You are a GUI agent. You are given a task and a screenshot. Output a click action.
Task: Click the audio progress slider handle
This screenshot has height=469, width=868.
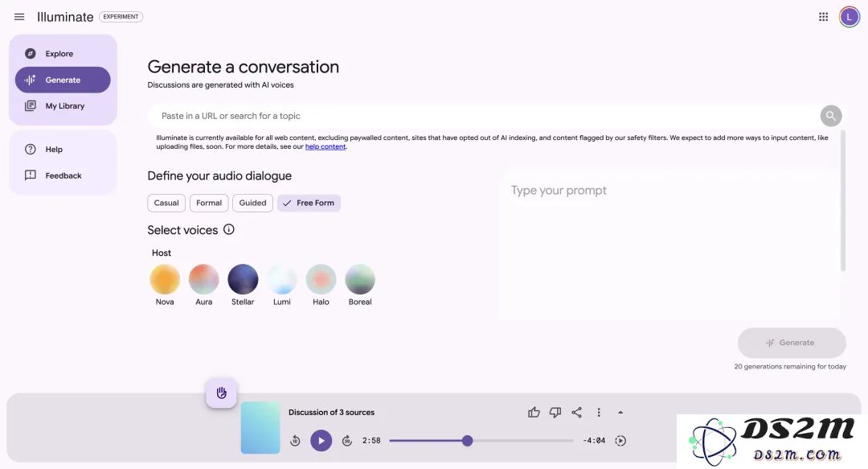(x=467, y=441)
